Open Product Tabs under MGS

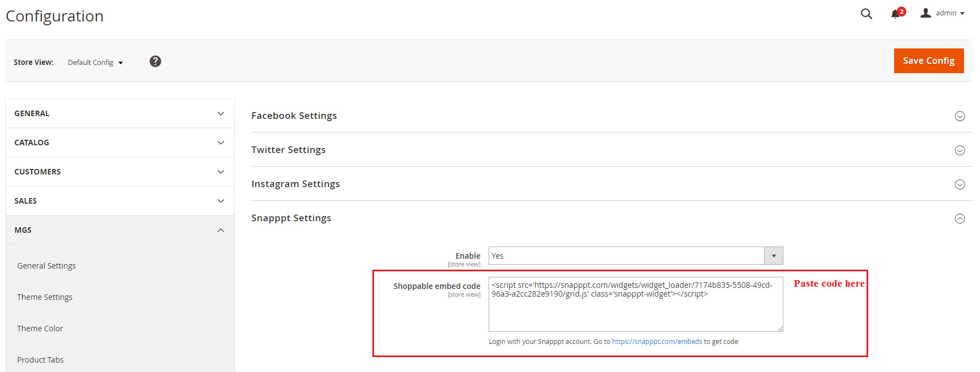(x=40, y=360)
